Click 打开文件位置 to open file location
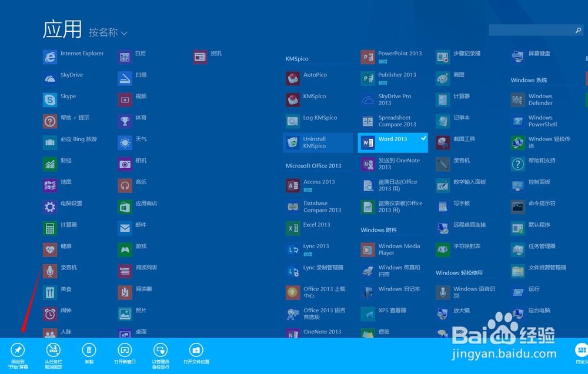This screenshot has height=374, width=588. pos(196,351)
